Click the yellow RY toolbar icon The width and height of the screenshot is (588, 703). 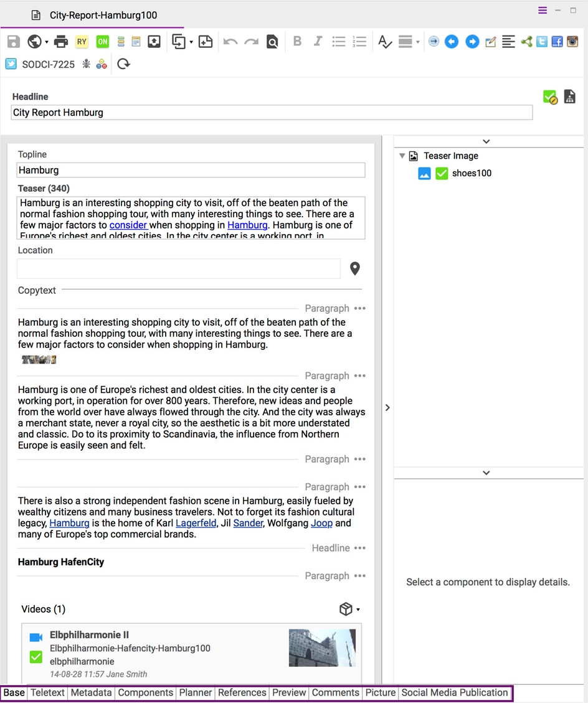pos(82,42)
